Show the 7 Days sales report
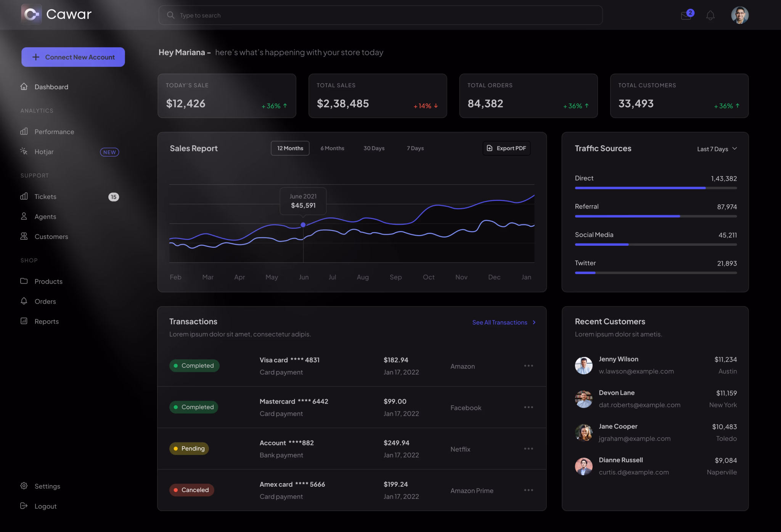Screen dimensions: 781x532 click(415, 148)
